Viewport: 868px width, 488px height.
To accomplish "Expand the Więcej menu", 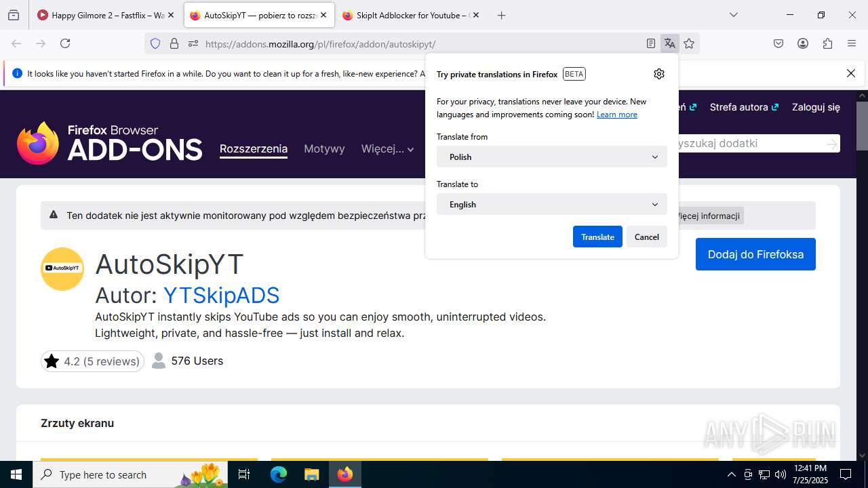I will point(388,149).
